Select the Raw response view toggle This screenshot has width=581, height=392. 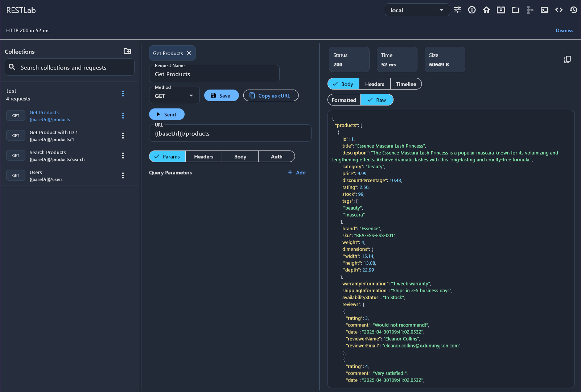(x=377, y=100)
